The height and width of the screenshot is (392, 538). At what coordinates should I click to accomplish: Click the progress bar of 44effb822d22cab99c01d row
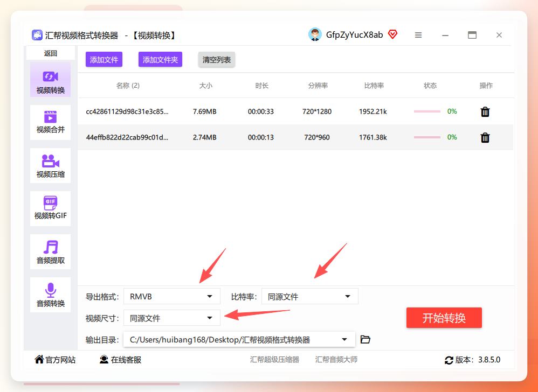click(427, 137)
